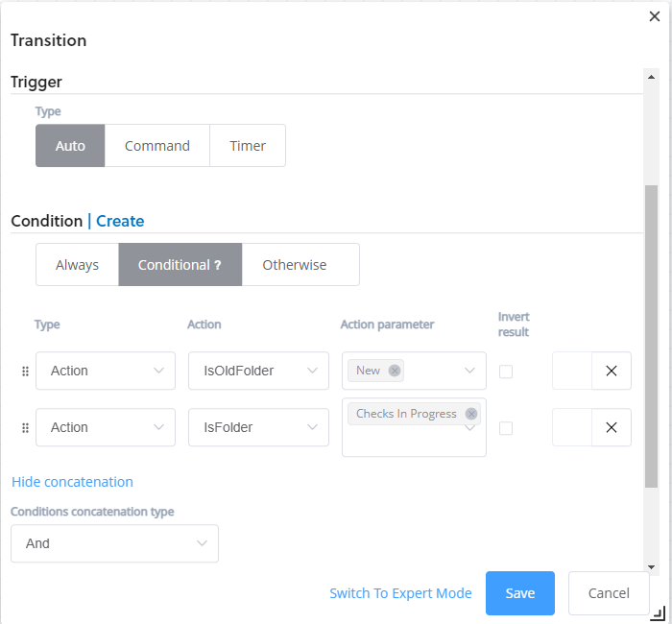Open the Type dropdown in the IsOldFolder row
The width and height of the screenshot is (672, 624).
(x=106, y=371)
